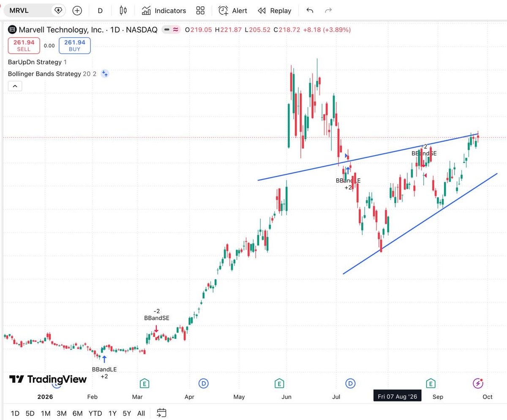Image resolution: width=507 pixels, height=420 pixels.
Task: Open the MRVL symbol search box
Action: pyautogui.click(x=35, y=11)
